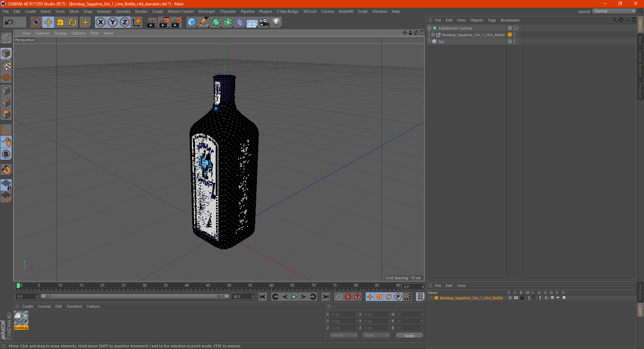Click frame 45 on timeline ruler
This screenshot has height=349, width=644.
tap(208, 286)
